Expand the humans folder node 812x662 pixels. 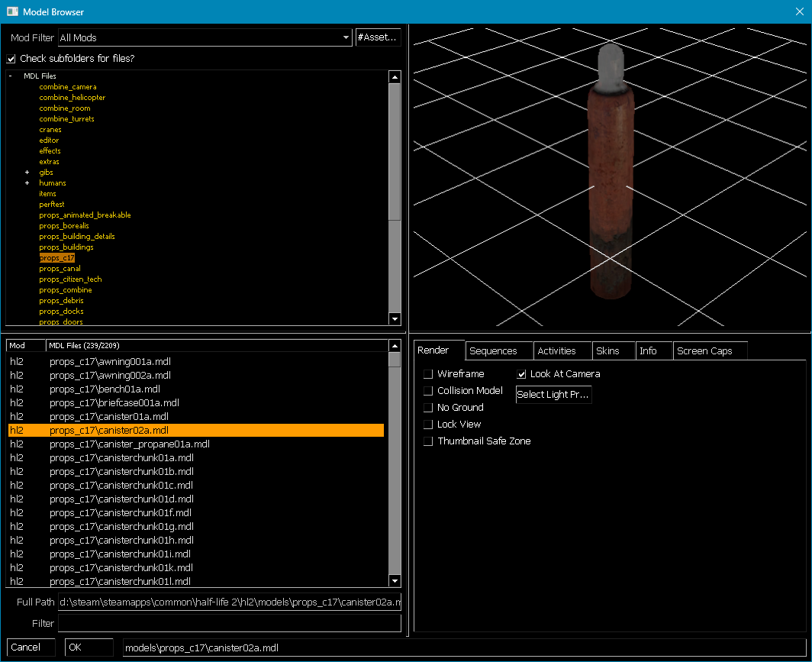click(x=27, y=183)
